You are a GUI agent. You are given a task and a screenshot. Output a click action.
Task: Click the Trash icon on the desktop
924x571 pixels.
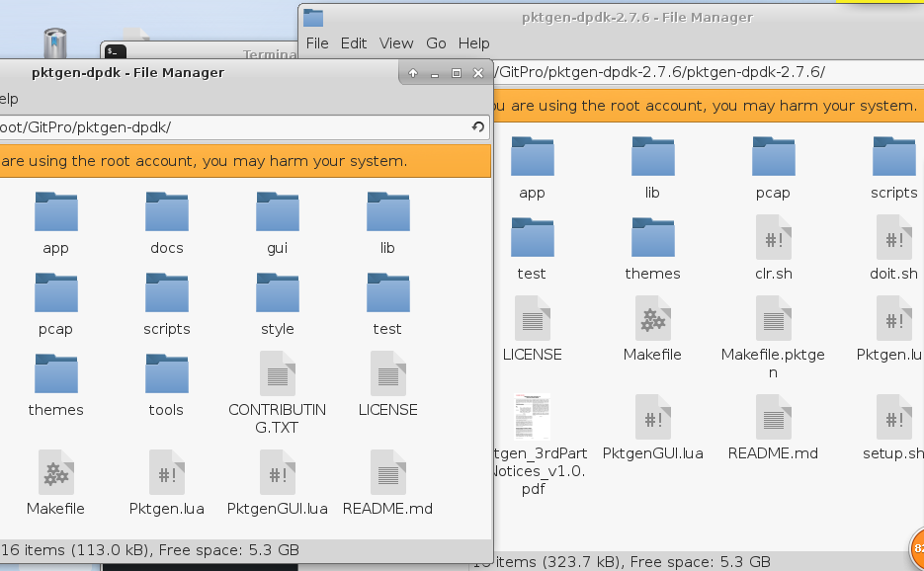pyautogui.click(x=55, y=44)
